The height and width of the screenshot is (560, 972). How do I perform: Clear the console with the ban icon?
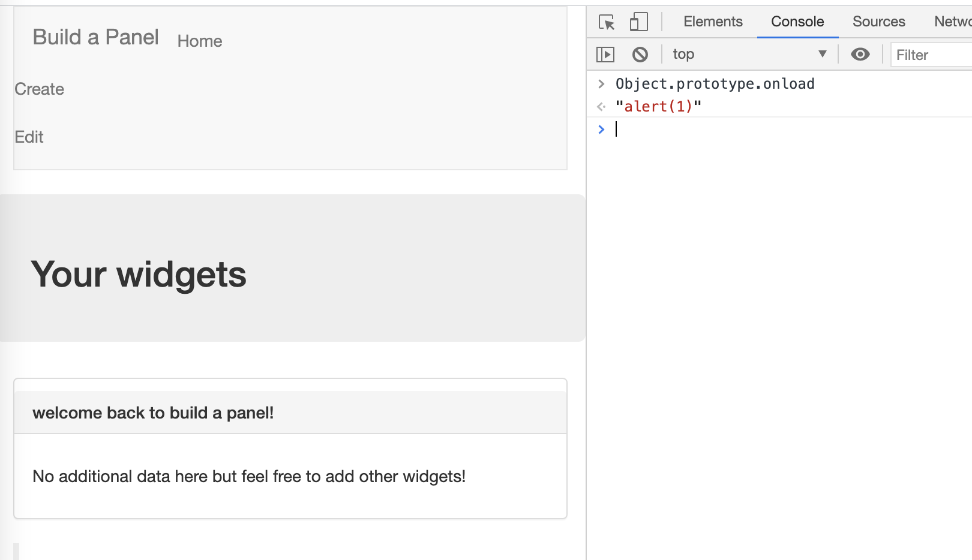click(640, 55)
